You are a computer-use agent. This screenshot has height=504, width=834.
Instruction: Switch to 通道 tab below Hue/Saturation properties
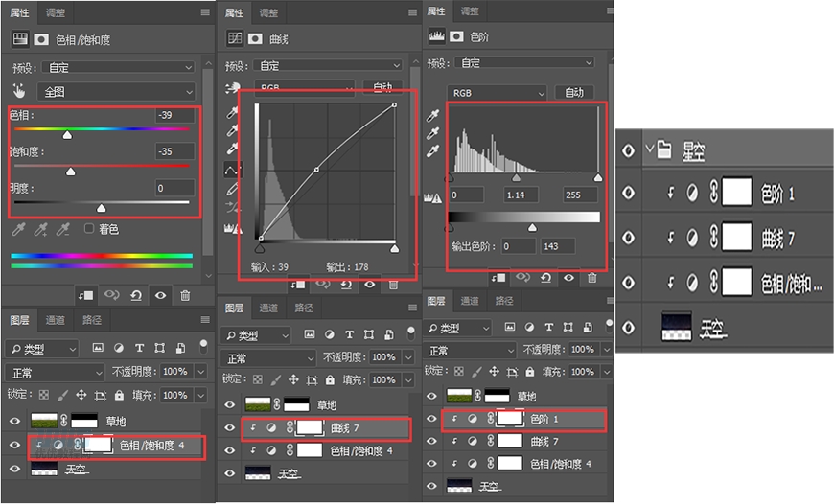click(56, 319)
